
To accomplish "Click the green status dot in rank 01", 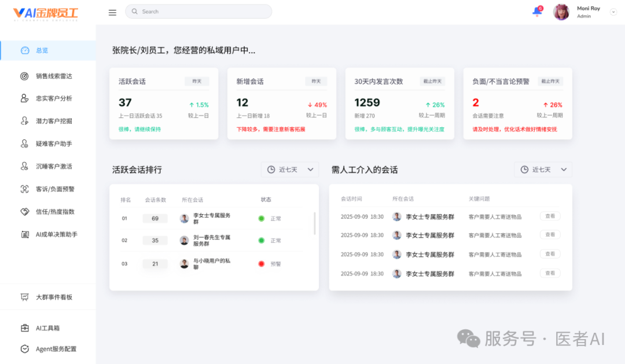I will tap(262, 219).
